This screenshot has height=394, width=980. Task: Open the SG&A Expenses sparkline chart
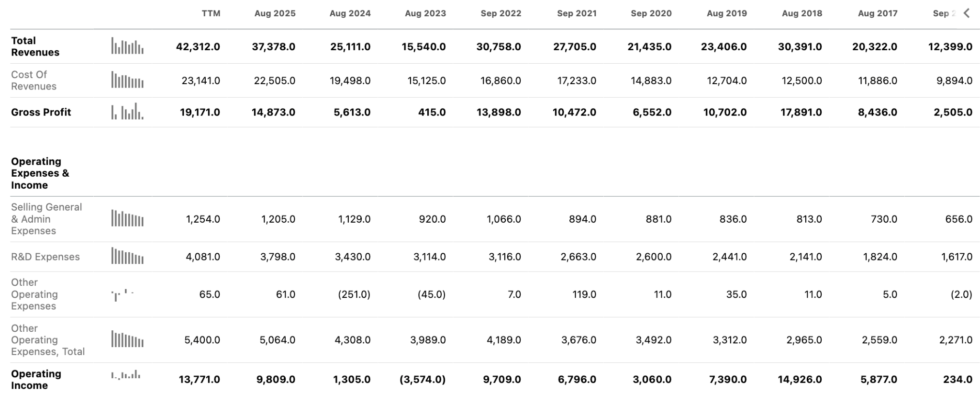coord(127,218)
